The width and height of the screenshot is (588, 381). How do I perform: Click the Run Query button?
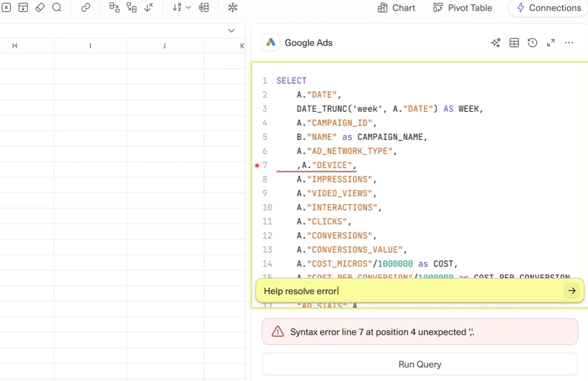[419, 364]
